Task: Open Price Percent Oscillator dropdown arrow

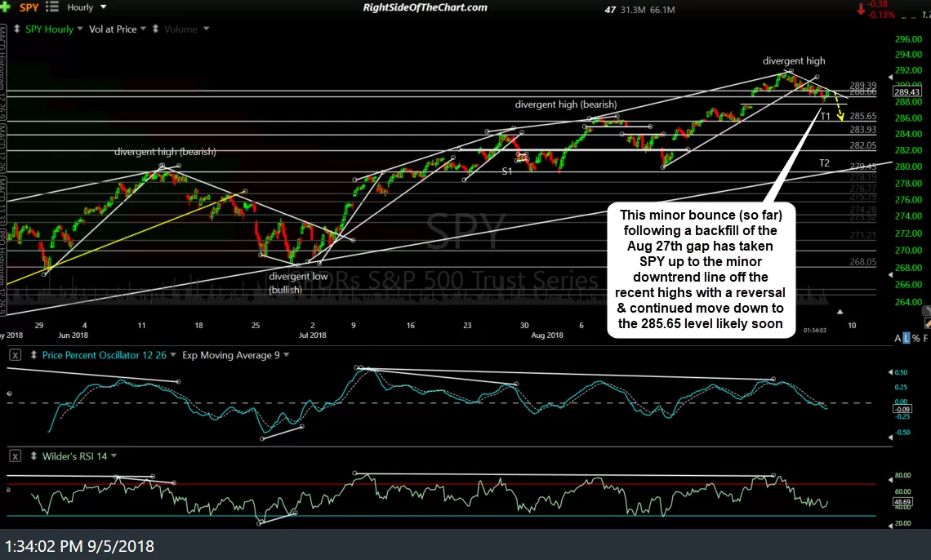Action: [x=173, y=355]
